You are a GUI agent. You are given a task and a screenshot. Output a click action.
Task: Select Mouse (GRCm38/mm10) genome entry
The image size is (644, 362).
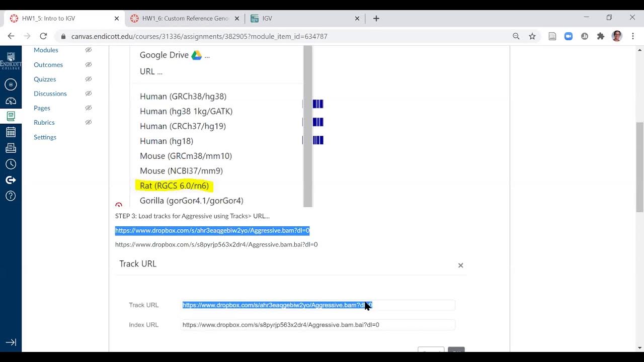point(186,156)
